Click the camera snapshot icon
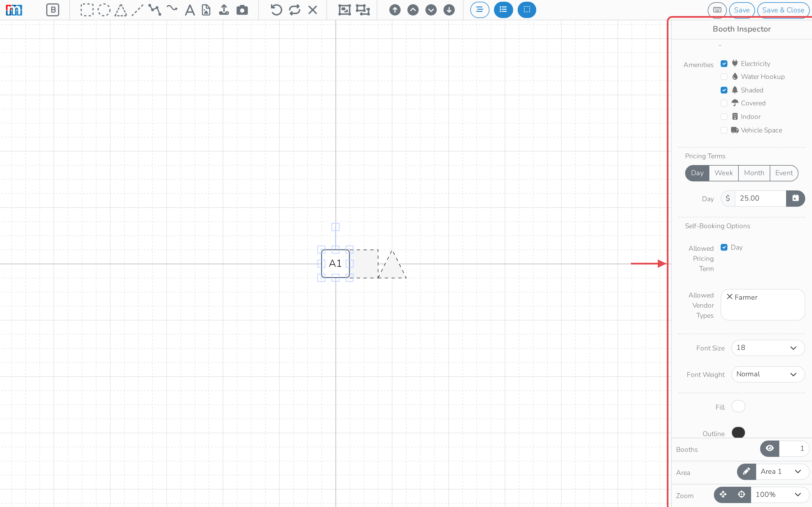 [x=242, y=10]
